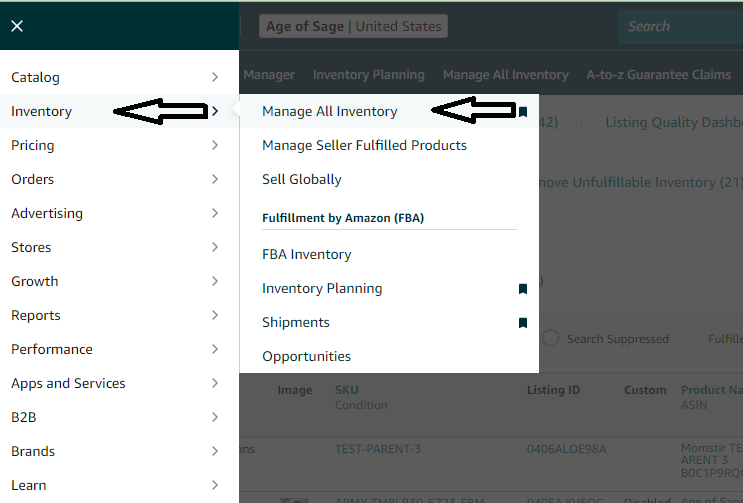Click Listing ID 0406ALOE98A
This screenshot has width=743, height=503.
pos(567,449)
